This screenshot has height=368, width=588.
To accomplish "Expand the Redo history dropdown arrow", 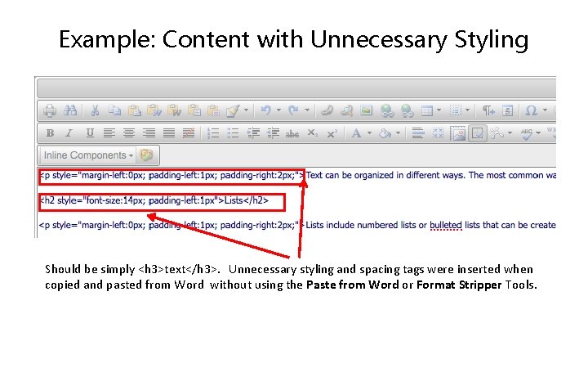I will click(307, 110).
